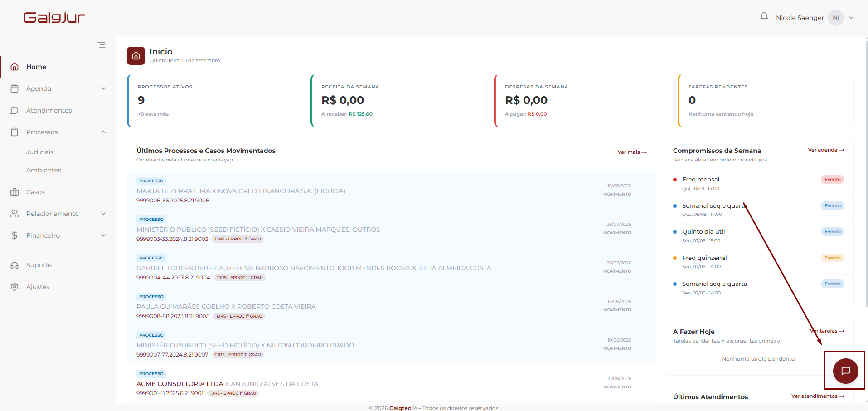Viewport: 868px width, 411px height.
Task: Click the Processos clipboard icon
Action: coord(15,132)
